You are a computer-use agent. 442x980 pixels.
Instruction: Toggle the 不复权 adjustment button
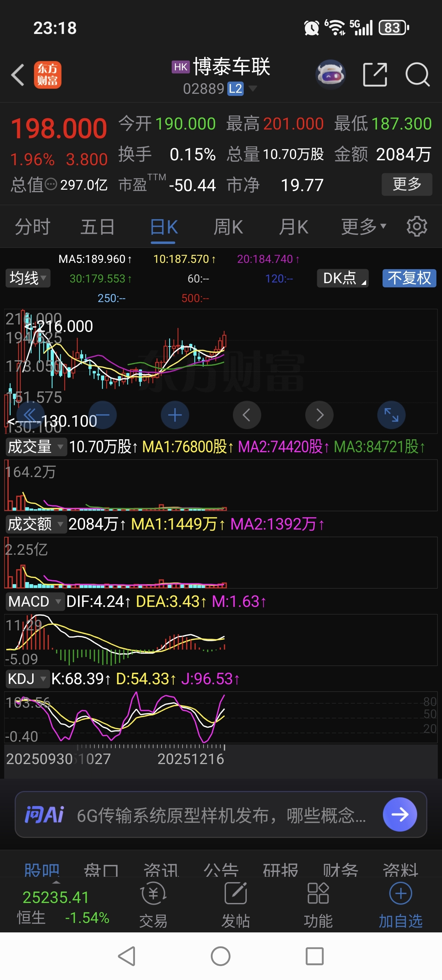click(409, 278)
